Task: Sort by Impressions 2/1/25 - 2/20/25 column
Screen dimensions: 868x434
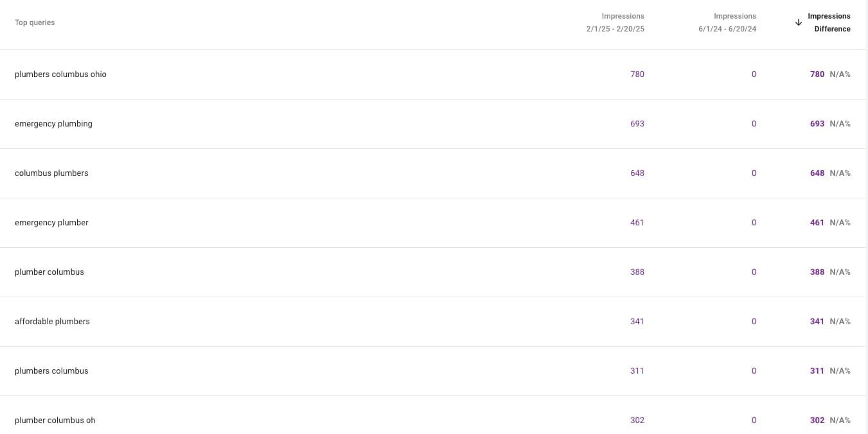Action: click(x=615, y=22)
